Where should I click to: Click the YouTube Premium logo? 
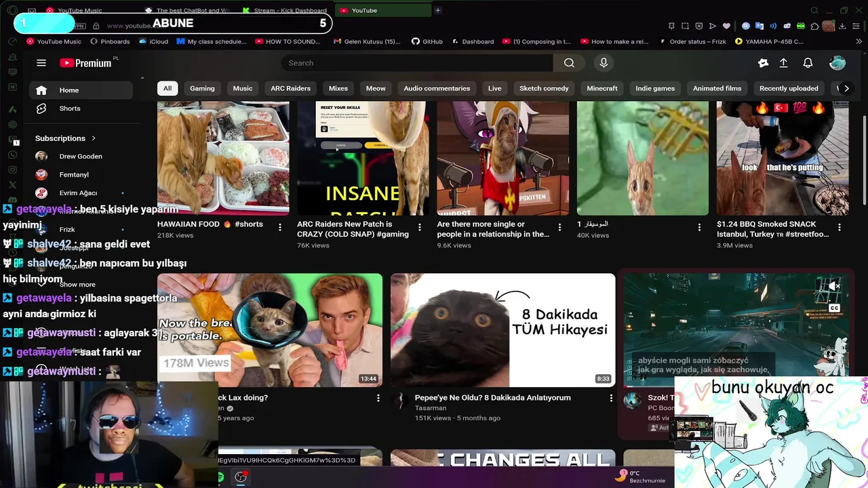(x=85, y=63)
